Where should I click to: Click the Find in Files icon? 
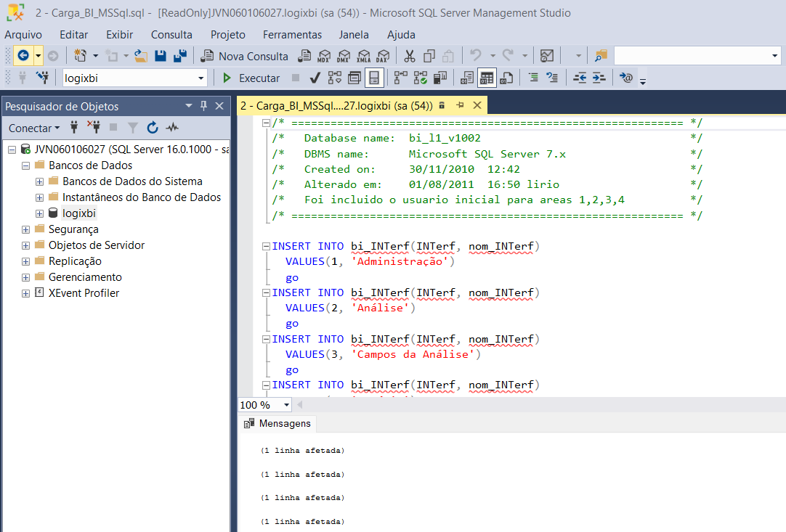(x=601, y=56)
